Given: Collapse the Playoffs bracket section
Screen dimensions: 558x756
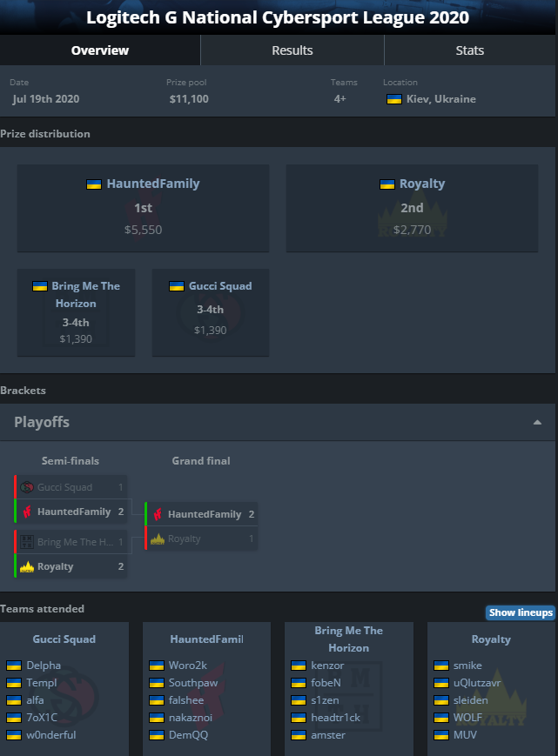Looking at the screenshot, I should click(x=537, y=422).
